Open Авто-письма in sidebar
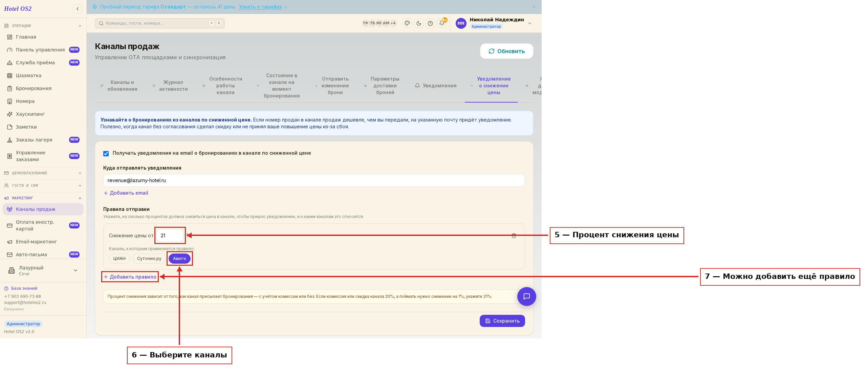 coord(43,255)
